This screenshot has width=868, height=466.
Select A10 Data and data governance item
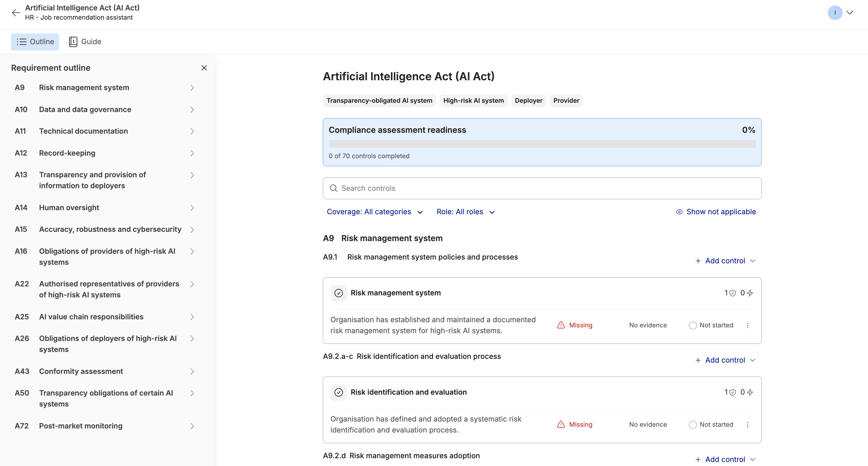pyautogui.click(x=85, y=109)
